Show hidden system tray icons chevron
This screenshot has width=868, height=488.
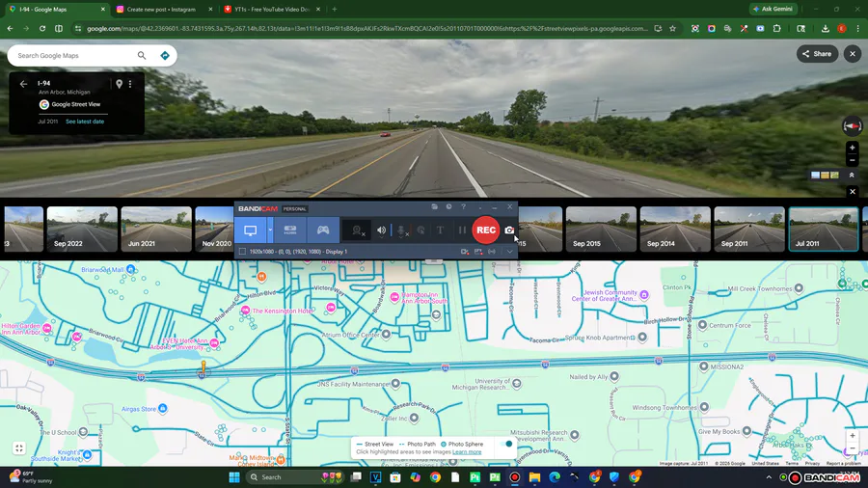click(769, 477)
